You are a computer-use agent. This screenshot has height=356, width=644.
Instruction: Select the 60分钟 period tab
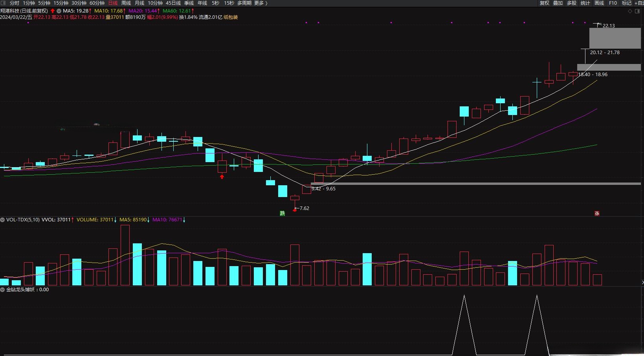point(97,3)
